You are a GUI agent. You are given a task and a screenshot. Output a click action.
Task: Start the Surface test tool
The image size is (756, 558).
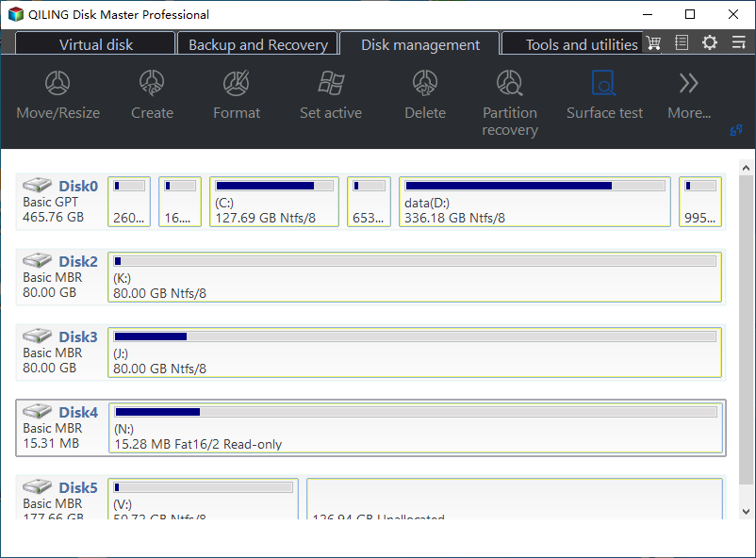(604, 95)
